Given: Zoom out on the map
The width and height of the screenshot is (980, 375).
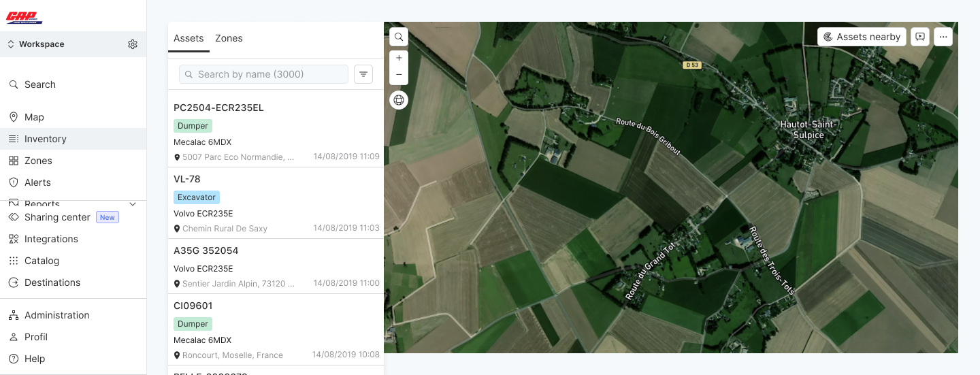Looking at the screenshot, I should pos(399,75).
